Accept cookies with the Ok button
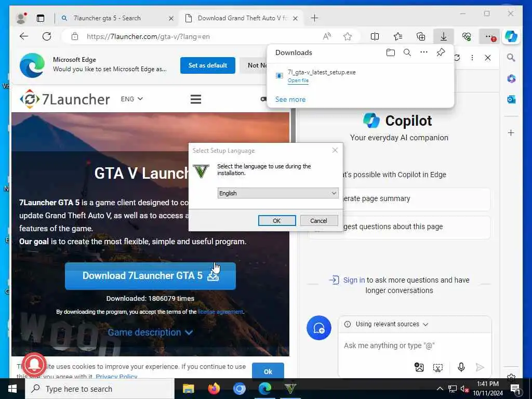532x399 pixels. coord(268,371)
